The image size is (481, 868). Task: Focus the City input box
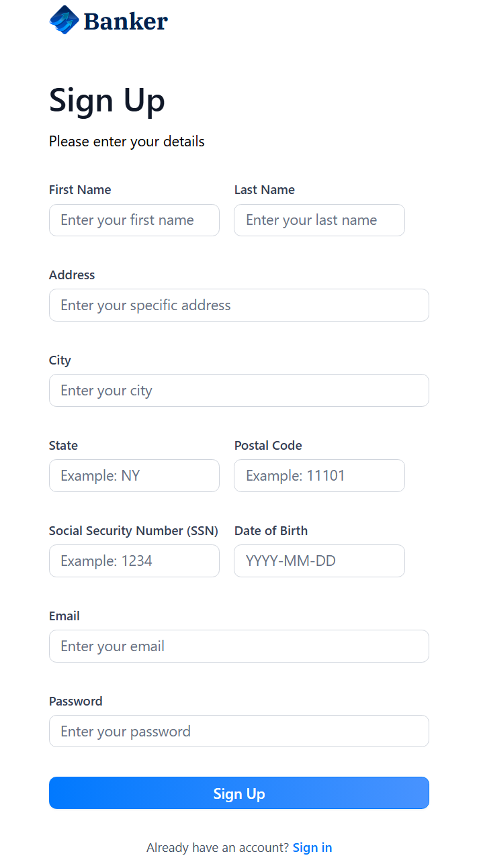pos(238,391)
